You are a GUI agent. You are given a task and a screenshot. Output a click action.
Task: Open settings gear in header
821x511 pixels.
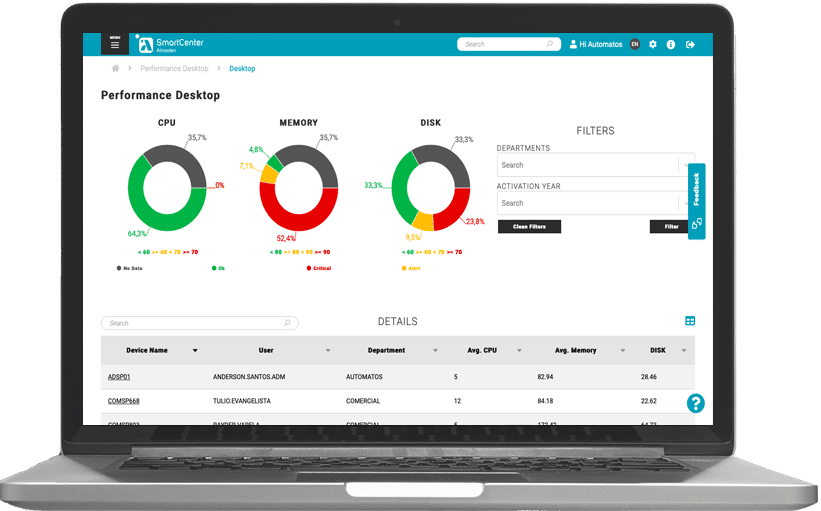tap(653, 44)
